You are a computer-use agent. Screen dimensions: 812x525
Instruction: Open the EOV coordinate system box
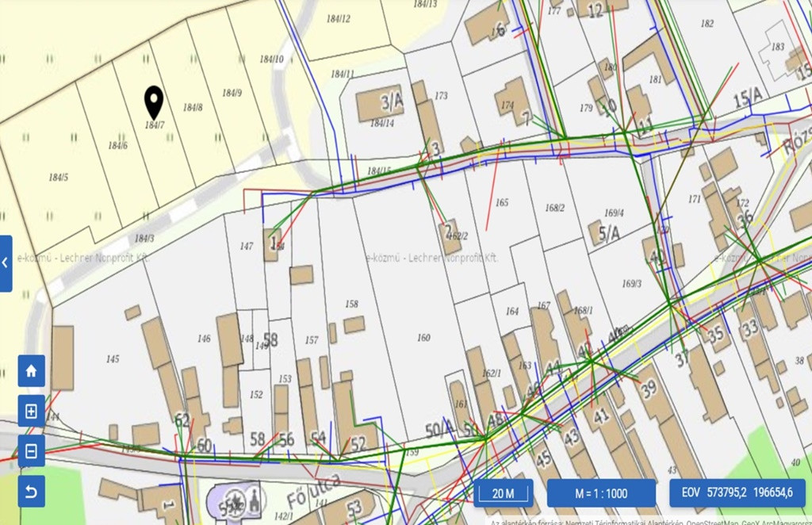pos(737,493)
